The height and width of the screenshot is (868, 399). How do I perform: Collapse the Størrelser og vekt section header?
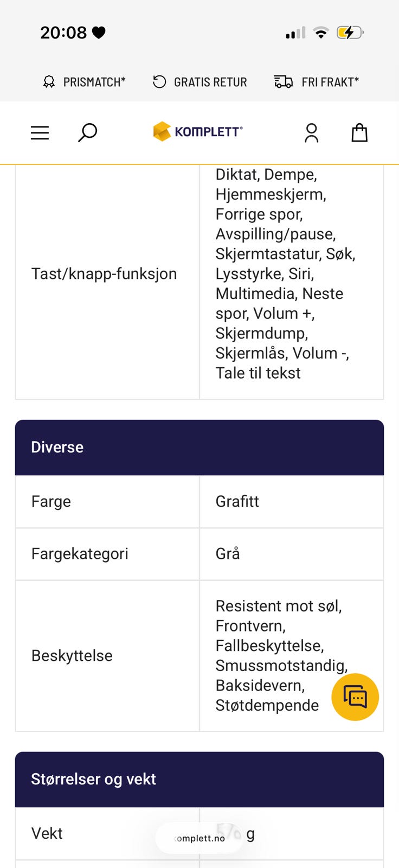200,778
